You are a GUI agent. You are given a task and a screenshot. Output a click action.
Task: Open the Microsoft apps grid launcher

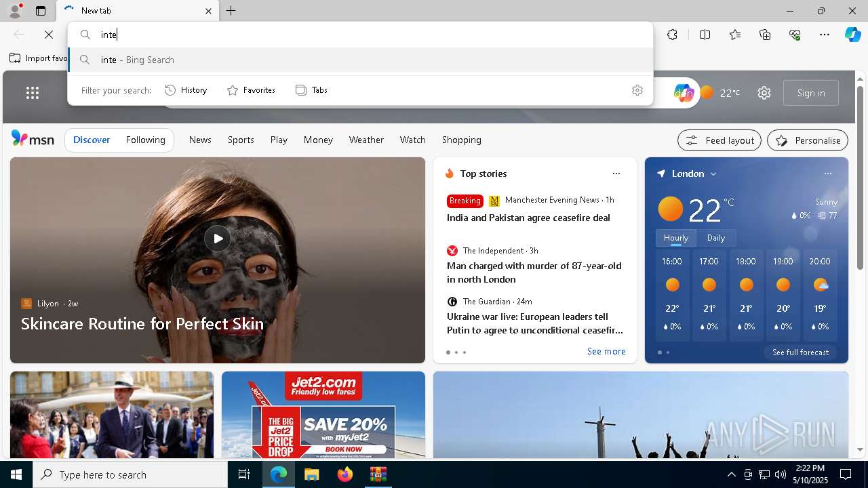(x=33, y=93)
